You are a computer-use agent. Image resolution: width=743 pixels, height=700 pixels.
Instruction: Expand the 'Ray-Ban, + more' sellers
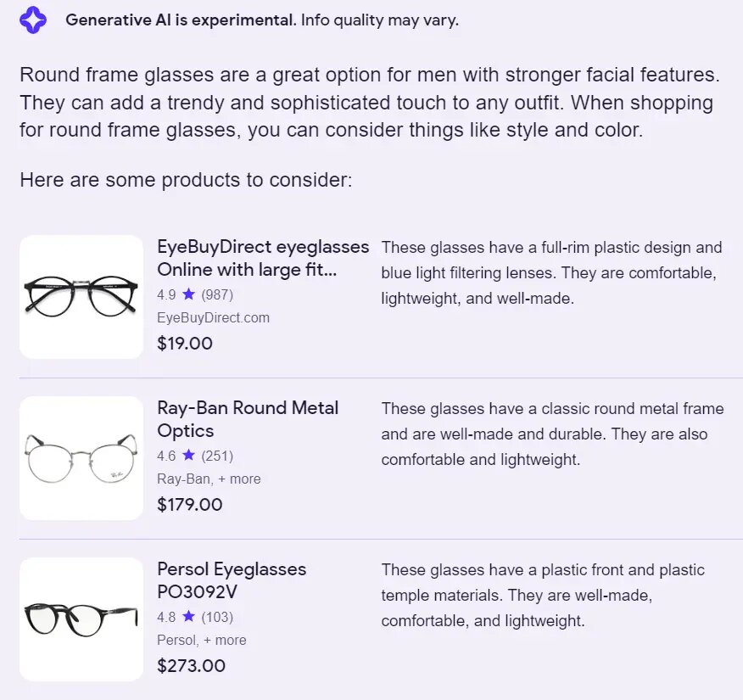[x=209, y=479]
